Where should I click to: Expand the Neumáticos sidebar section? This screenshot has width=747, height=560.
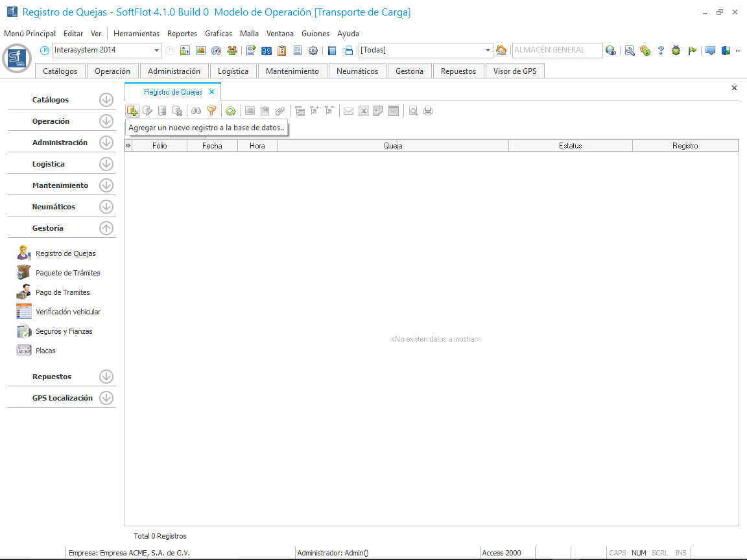[106, 207]
